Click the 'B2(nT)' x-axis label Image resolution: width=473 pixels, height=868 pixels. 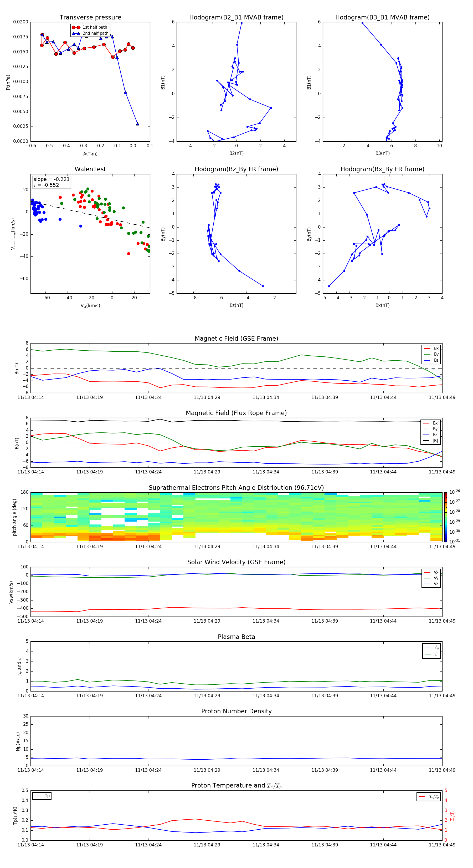tap(236, 153)
